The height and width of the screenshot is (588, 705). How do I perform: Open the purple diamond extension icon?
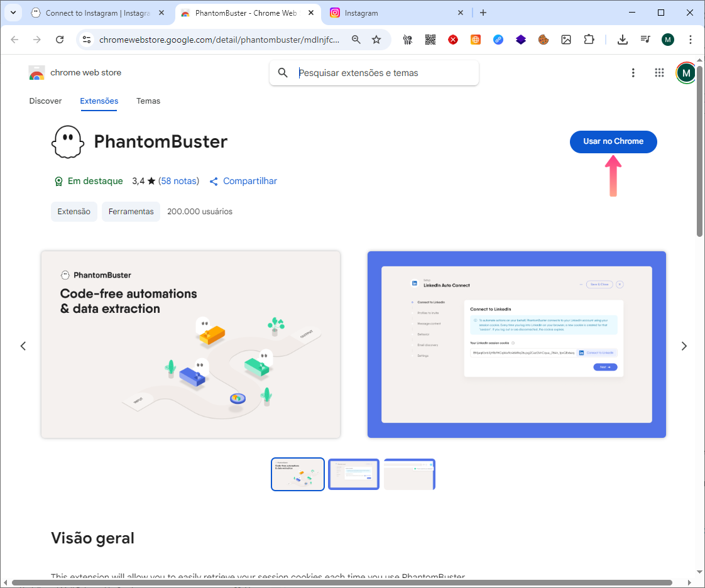521,40
